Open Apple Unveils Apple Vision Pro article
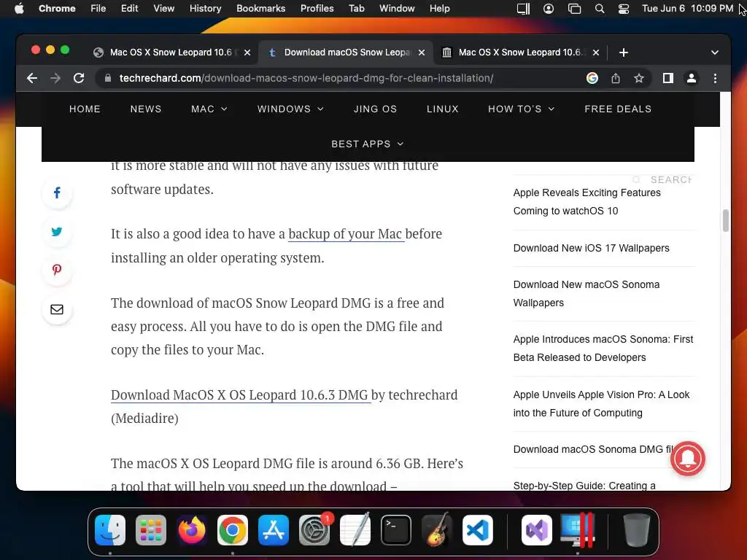 [x=601, y=403]
